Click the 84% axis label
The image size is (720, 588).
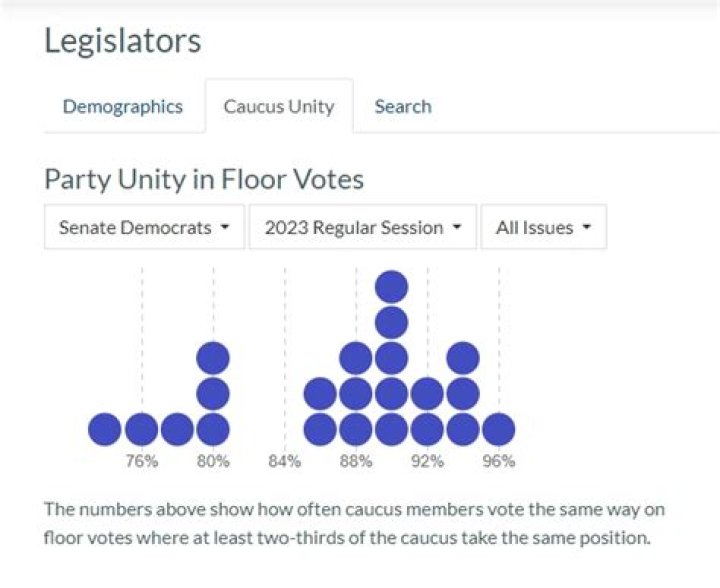point(284,461)
